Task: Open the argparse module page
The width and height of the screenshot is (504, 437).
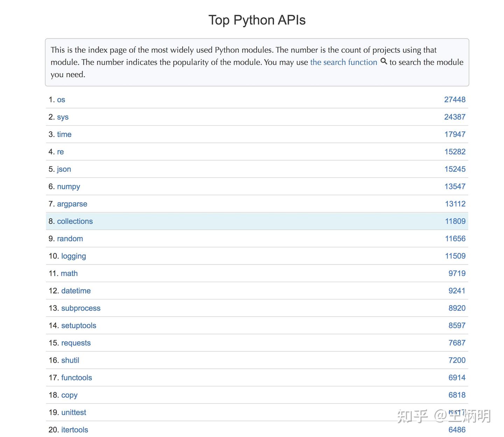Action: [72, 204]
